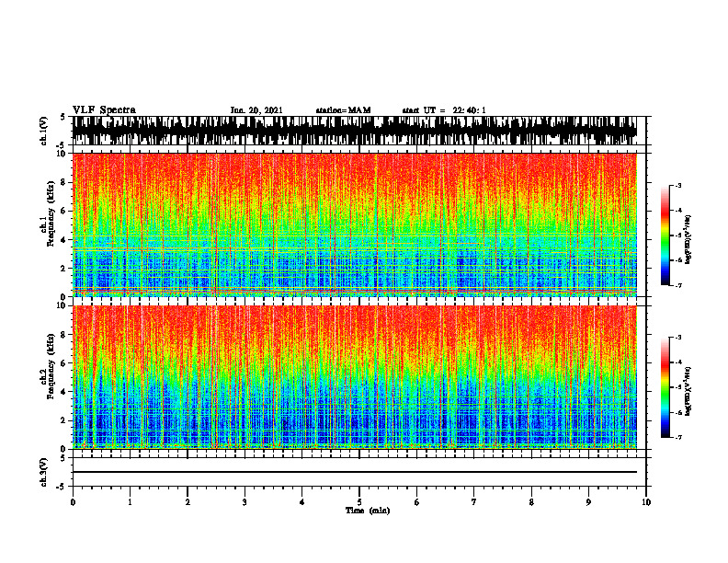728x563 pixels.
Task: Click time axis tick label "3"
Action: (x=245, y=502)
